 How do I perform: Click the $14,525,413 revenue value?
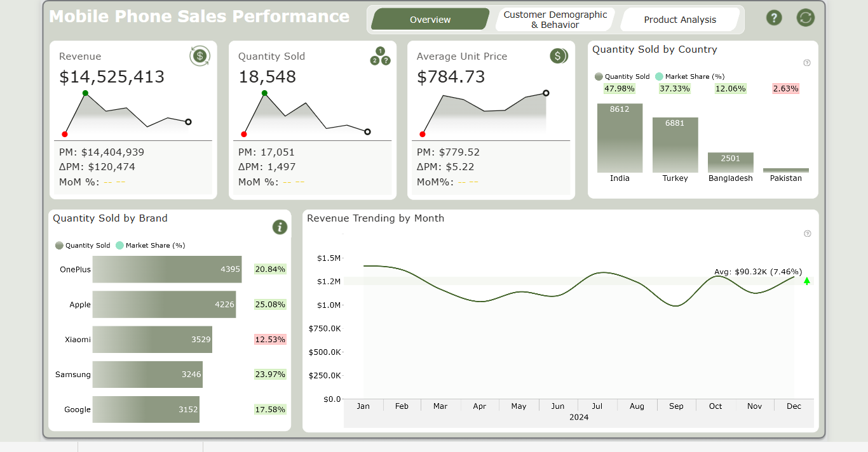[112, 77]
